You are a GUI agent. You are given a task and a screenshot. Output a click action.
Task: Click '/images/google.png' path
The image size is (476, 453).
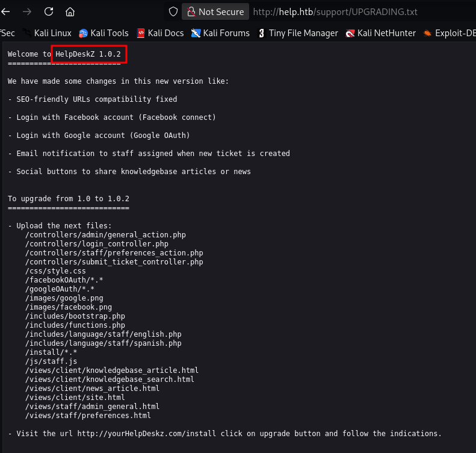(x=64, y=298)
